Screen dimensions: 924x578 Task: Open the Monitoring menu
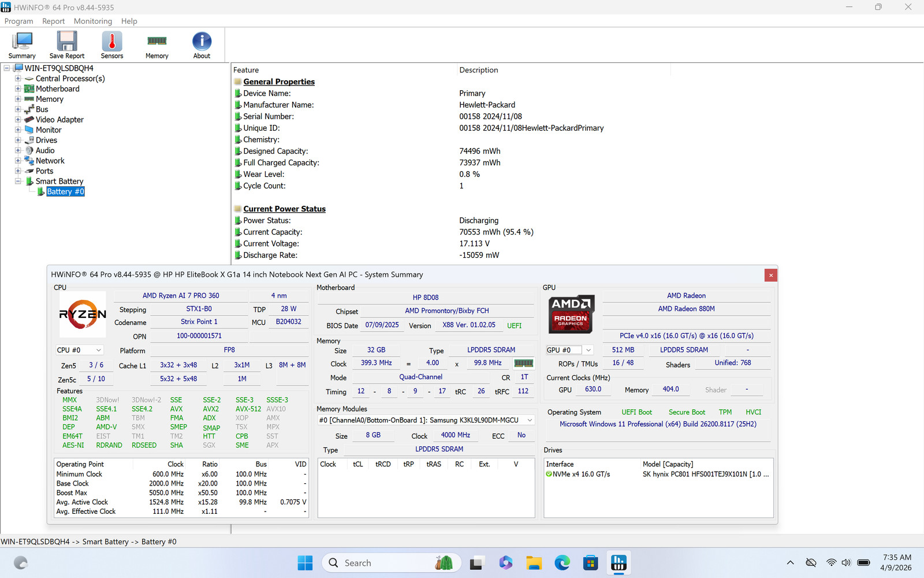tap(93, 21)
